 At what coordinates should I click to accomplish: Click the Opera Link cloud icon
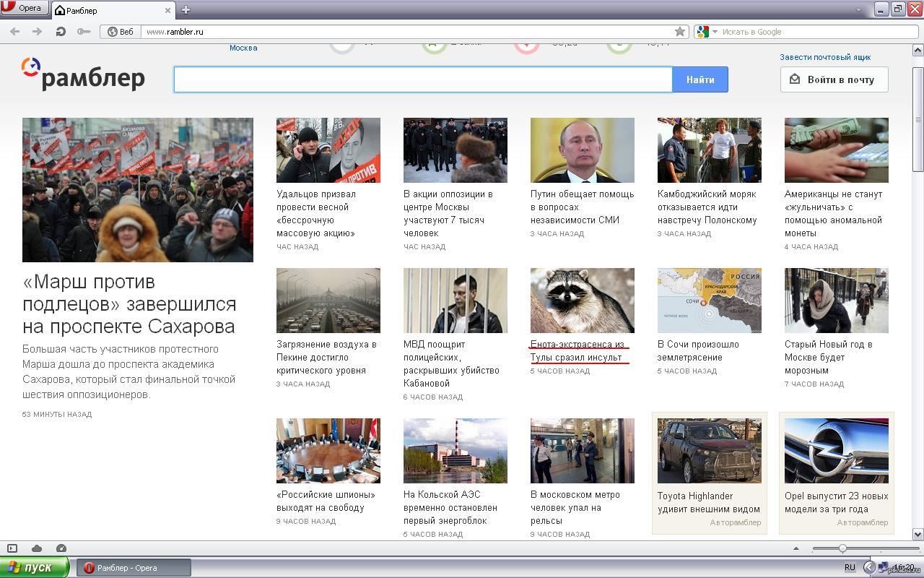tap(37, 548)
